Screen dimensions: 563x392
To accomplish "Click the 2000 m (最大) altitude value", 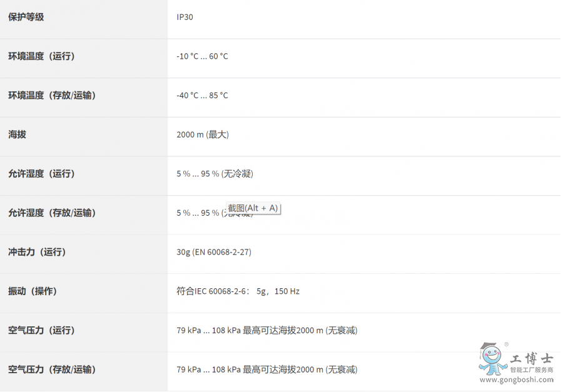I will tap(203, 134).
